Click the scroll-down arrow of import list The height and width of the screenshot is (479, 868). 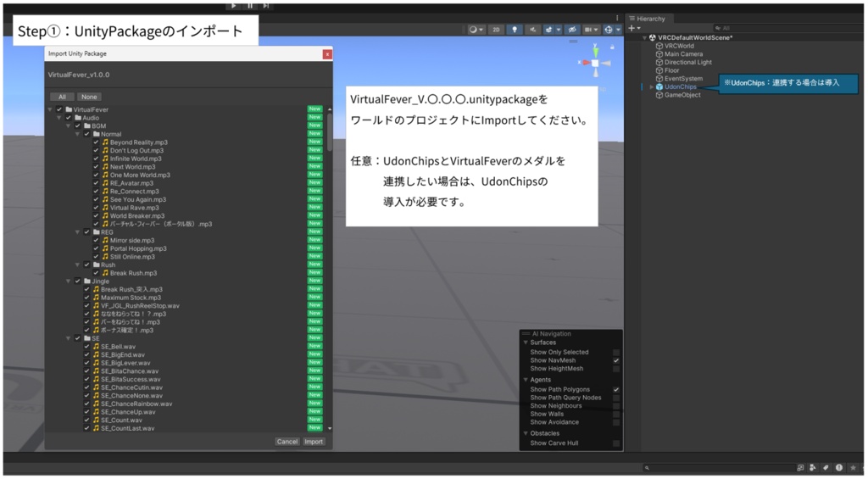tap(330, 429)
